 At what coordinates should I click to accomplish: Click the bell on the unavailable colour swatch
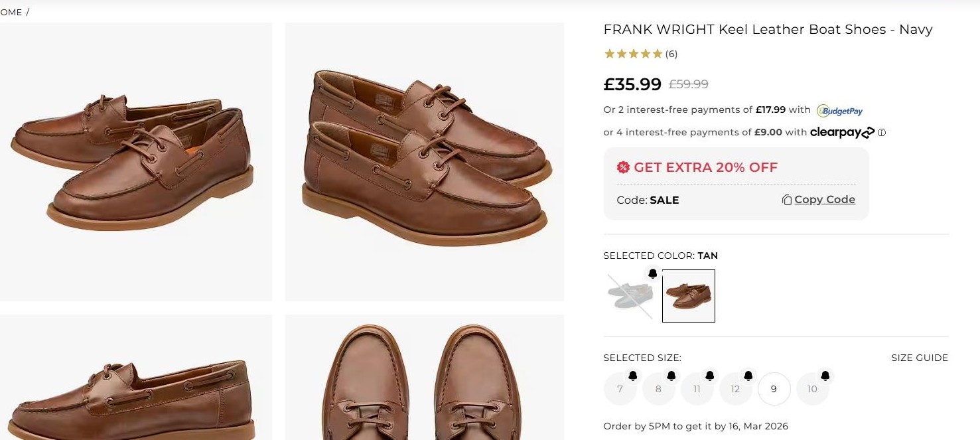click(652, 273)
